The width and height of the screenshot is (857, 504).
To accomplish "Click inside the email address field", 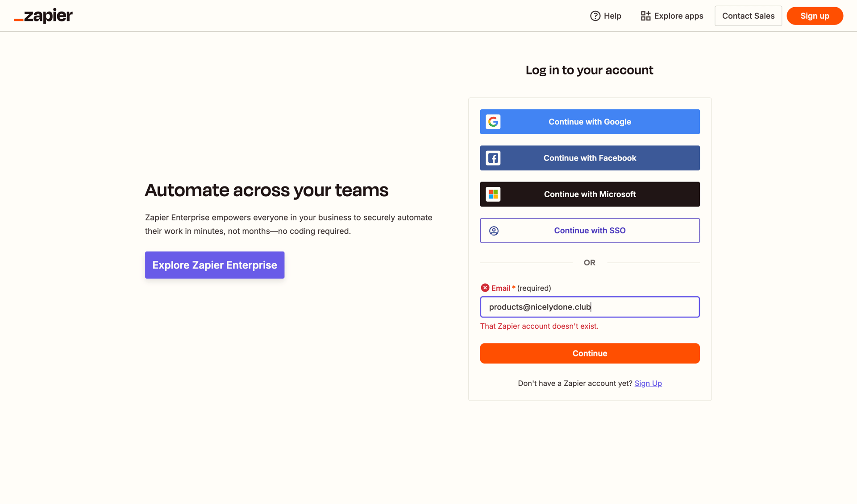I will coord(590,307).
